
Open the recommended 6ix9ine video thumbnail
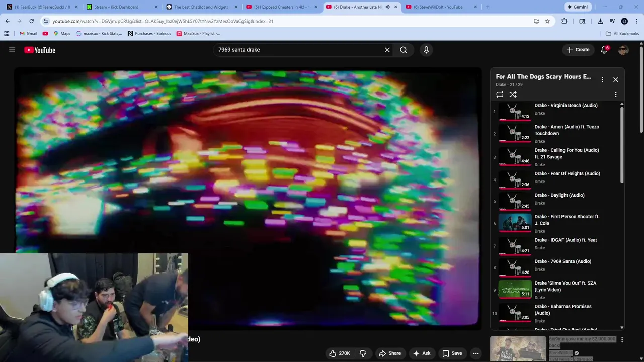518,348
